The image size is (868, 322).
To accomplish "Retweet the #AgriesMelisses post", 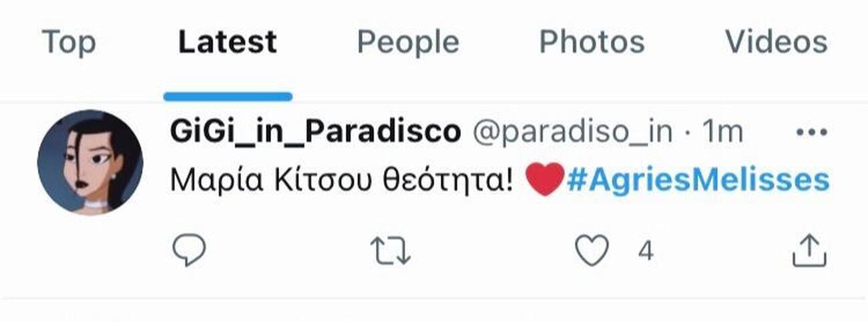I will (391, 251).
